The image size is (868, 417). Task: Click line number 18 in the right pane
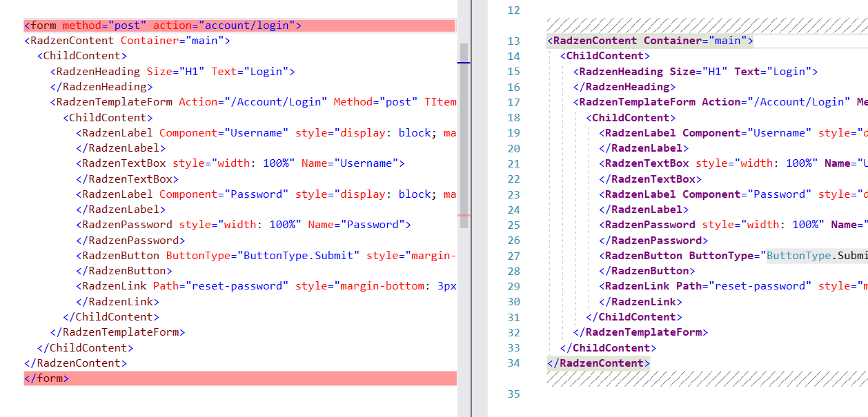coord(513,117)
